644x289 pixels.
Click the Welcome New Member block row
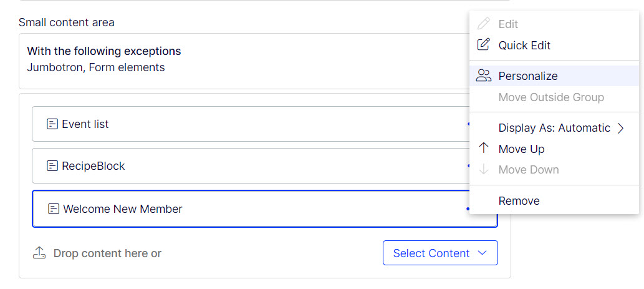click(x=251, y=209)
